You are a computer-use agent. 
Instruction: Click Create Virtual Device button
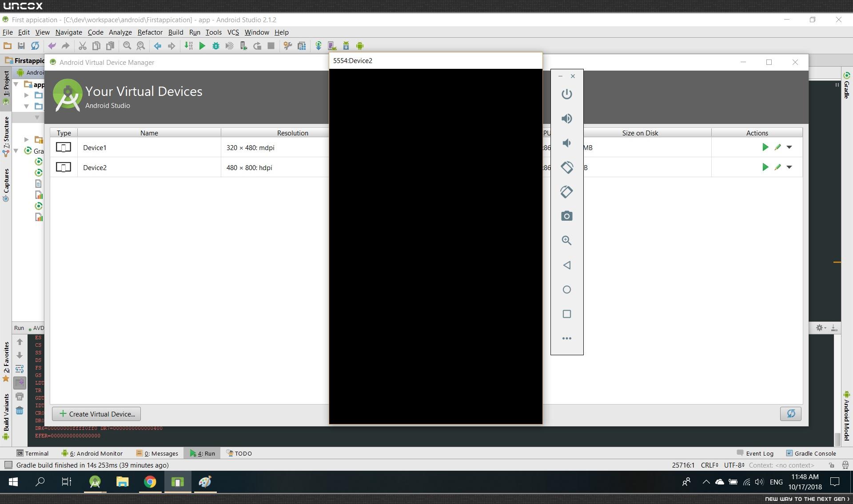point(96,414)
